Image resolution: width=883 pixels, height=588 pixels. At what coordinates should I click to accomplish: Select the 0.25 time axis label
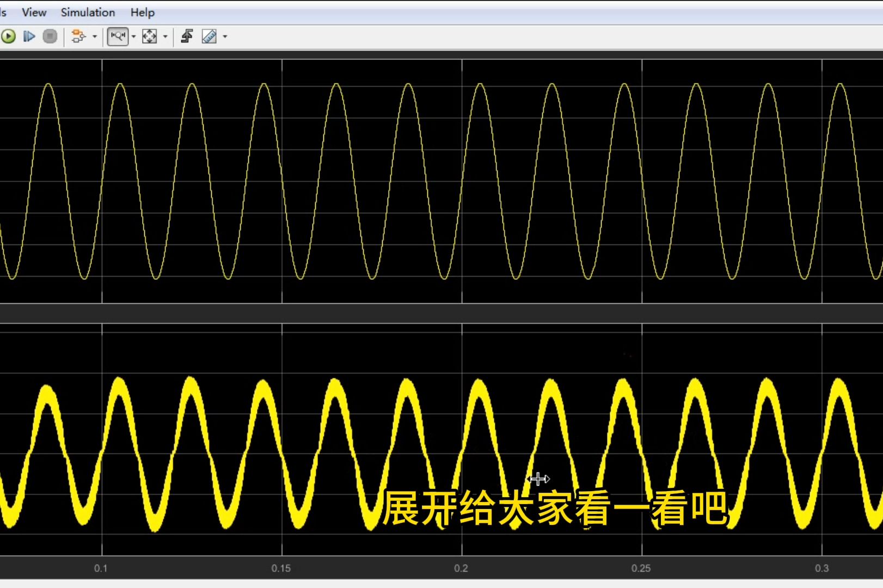pos(641,568)
